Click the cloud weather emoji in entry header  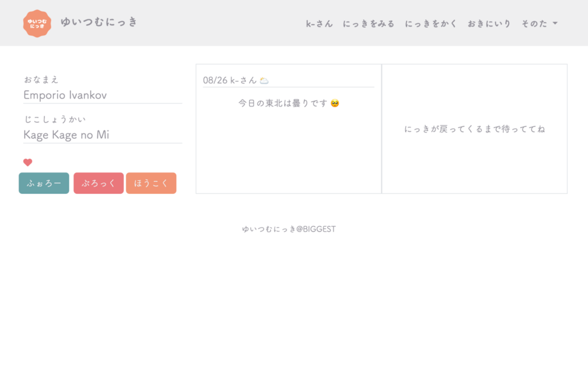[264, 80]
